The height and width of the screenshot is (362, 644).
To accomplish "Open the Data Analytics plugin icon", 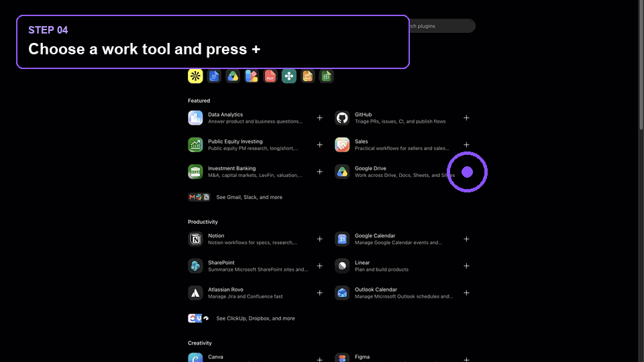I will point(195,118).
